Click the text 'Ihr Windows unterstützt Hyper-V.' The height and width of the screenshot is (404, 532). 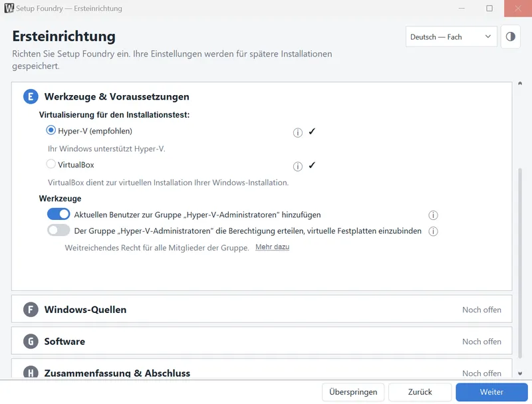coord(106,149)
